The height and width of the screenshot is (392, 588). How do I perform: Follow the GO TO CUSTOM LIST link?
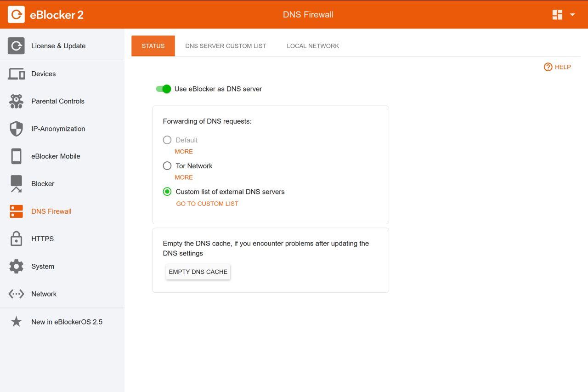[207, 204]
